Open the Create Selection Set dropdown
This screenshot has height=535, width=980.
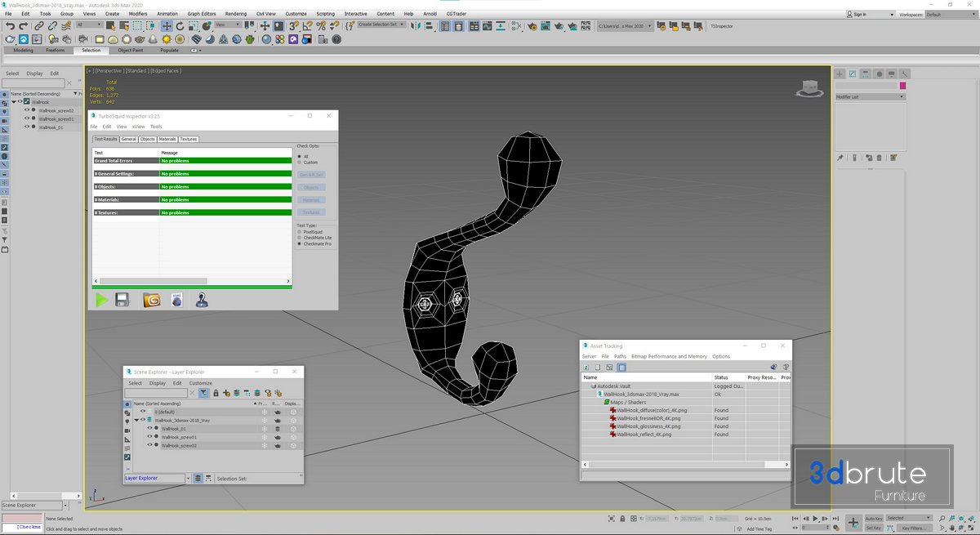point(381,25)
